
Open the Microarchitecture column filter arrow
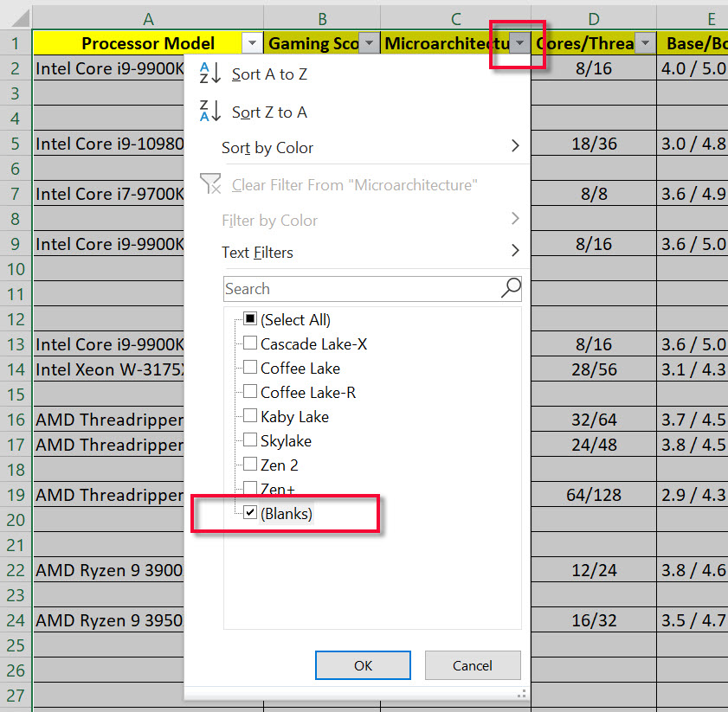point(519,42)
